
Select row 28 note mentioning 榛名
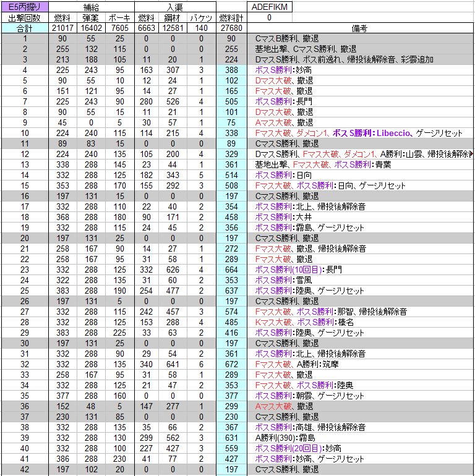305,323
